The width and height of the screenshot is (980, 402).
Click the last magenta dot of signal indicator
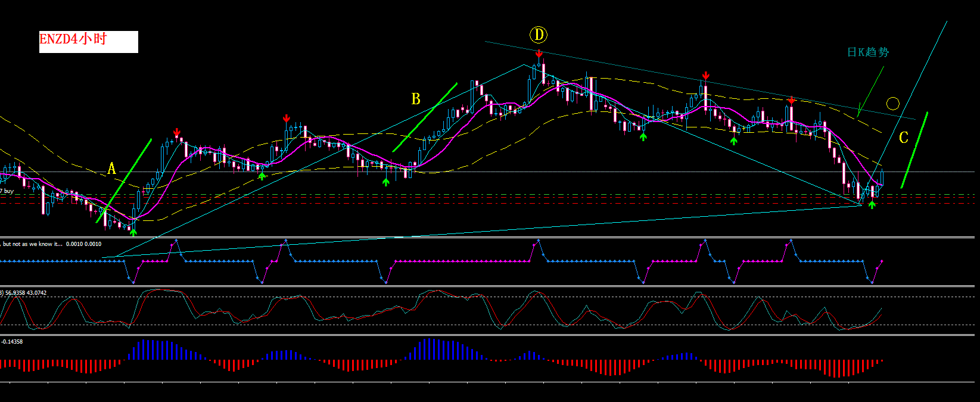[882, 261]
